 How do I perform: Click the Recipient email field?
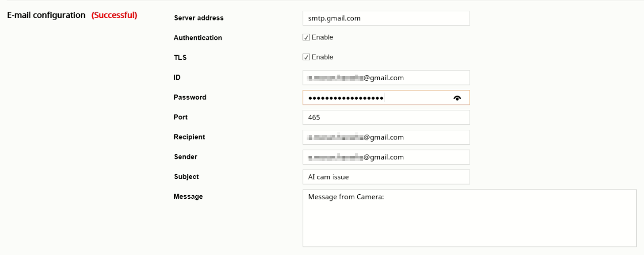click(x=386, y=137)
